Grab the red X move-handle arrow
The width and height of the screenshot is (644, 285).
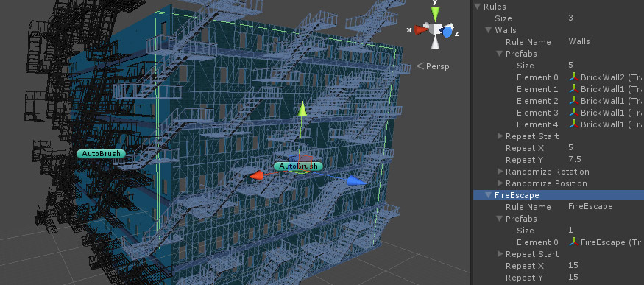coord(256,176)
